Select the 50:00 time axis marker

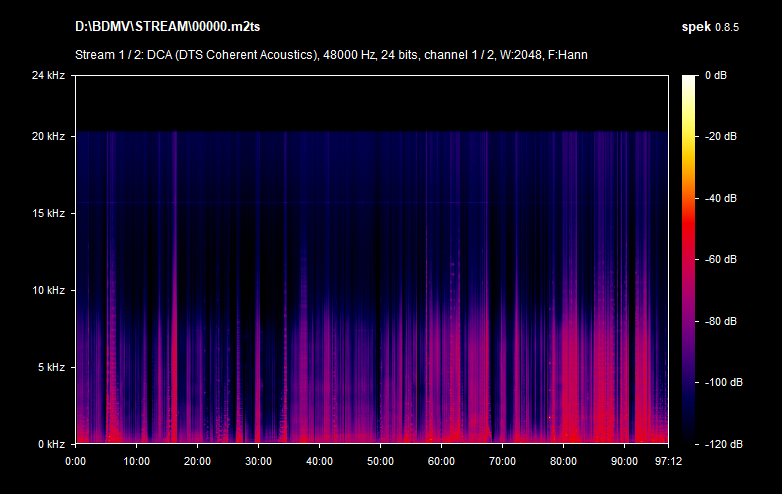tap(381, 461)
